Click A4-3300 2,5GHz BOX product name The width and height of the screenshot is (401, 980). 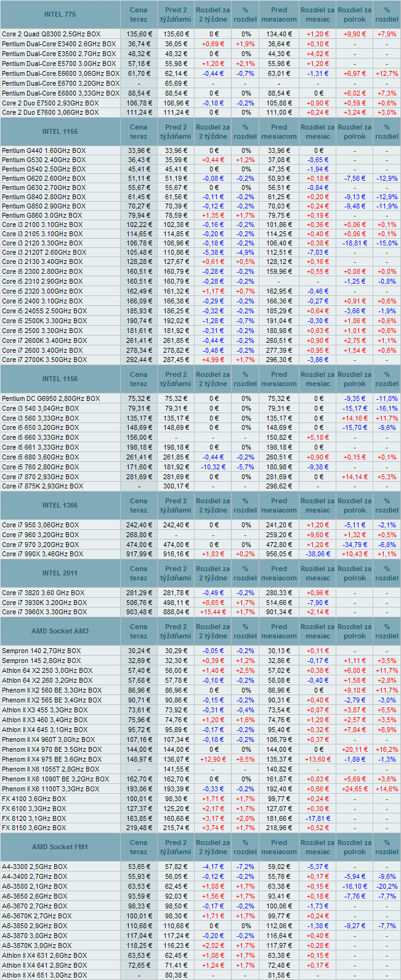pyautogui.click(x=34, y=867)
